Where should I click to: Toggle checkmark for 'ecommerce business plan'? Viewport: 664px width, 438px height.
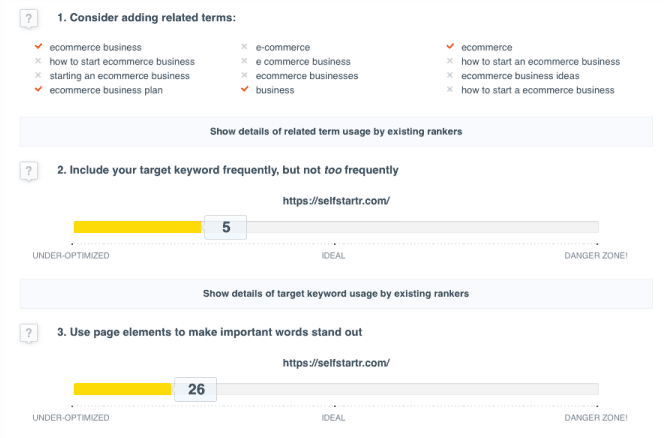39,89
